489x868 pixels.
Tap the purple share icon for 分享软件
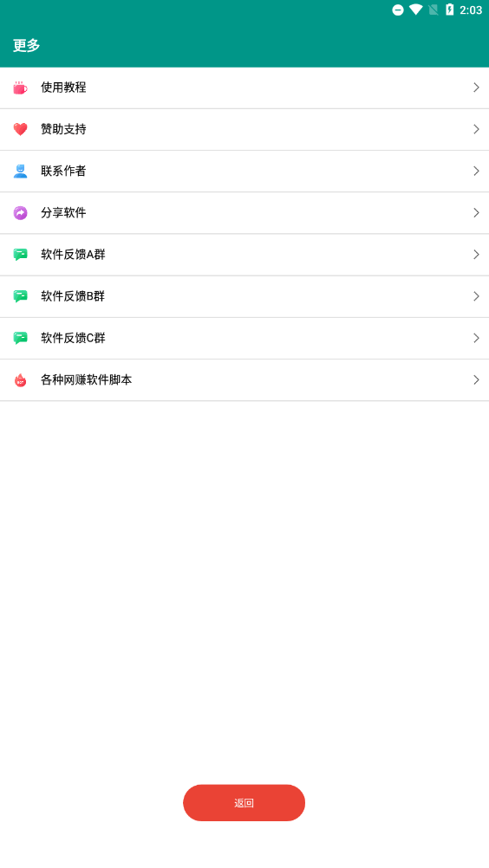pyautogui.click(x=21, y=213)
